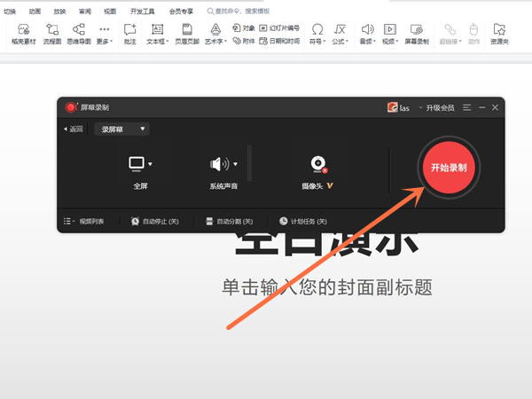
Task: Toggle 自动分割 auto split setting
Action: 229,221
